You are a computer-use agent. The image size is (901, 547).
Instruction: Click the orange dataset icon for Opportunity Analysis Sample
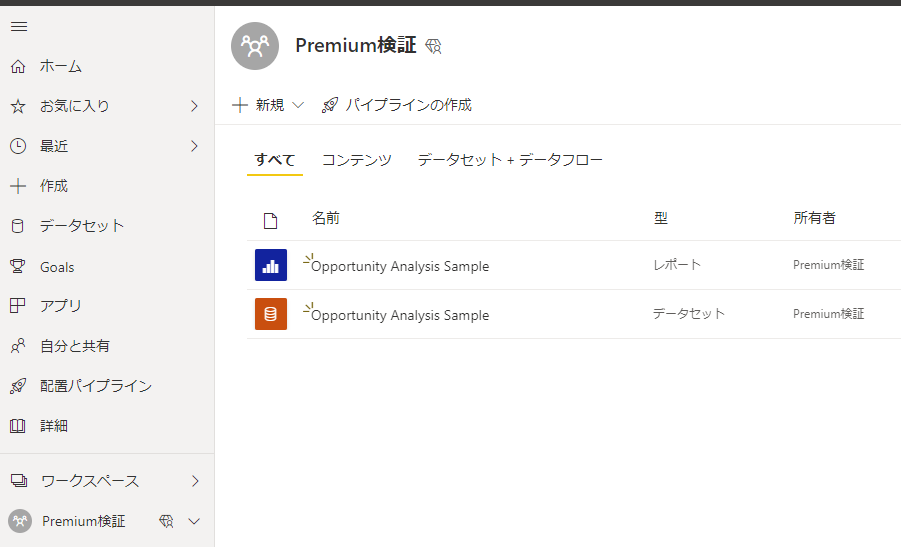[271, 314]
